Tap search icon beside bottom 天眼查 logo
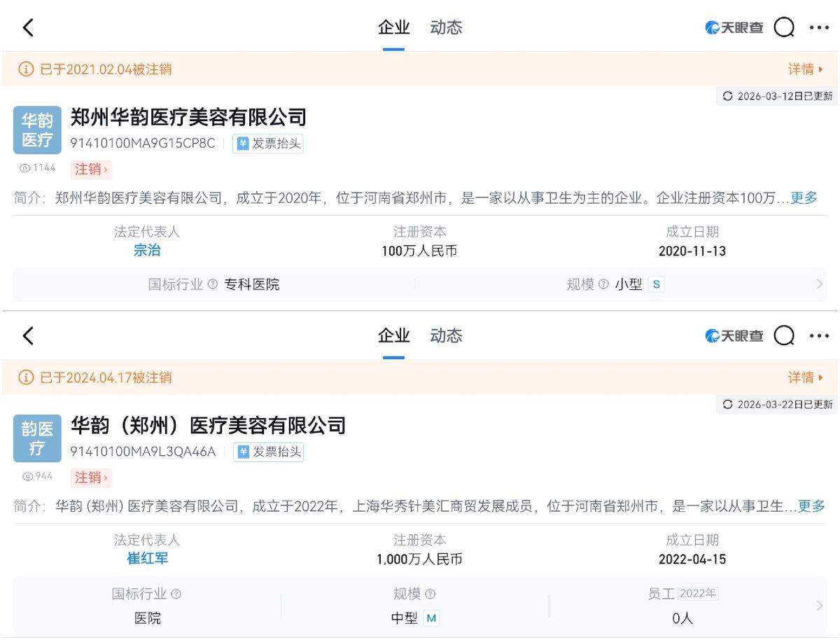Image resolution: width=840 pixels, height=640 pixels. coord(784,336)
